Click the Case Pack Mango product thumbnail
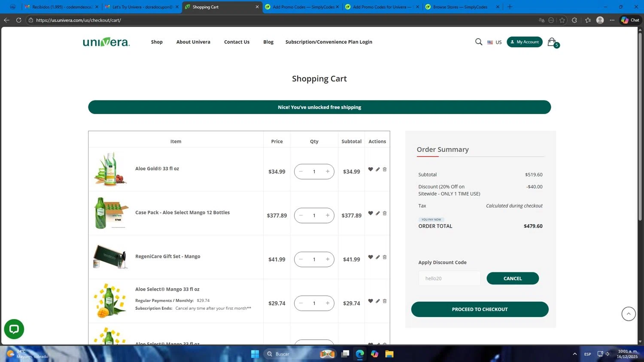This screenshot has height=362, width=644. pos(111,213)
